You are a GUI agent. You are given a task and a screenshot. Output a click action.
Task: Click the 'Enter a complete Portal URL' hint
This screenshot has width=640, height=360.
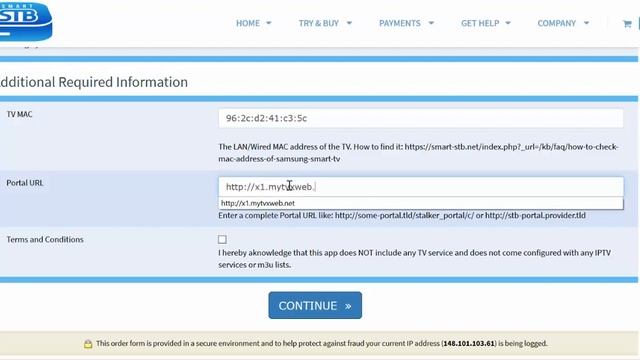point(402,216)
